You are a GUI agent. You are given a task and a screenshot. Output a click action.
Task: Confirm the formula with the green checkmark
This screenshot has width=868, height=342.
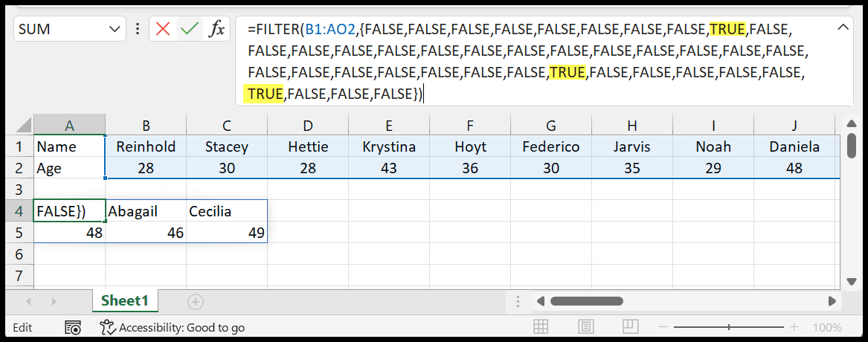tap(190, 29)
